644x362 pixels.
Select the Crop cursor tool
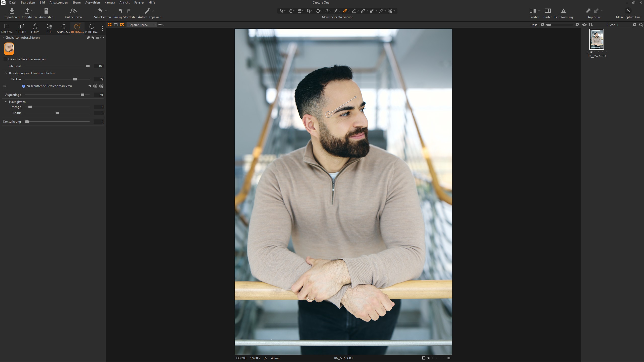coord(309,11)
